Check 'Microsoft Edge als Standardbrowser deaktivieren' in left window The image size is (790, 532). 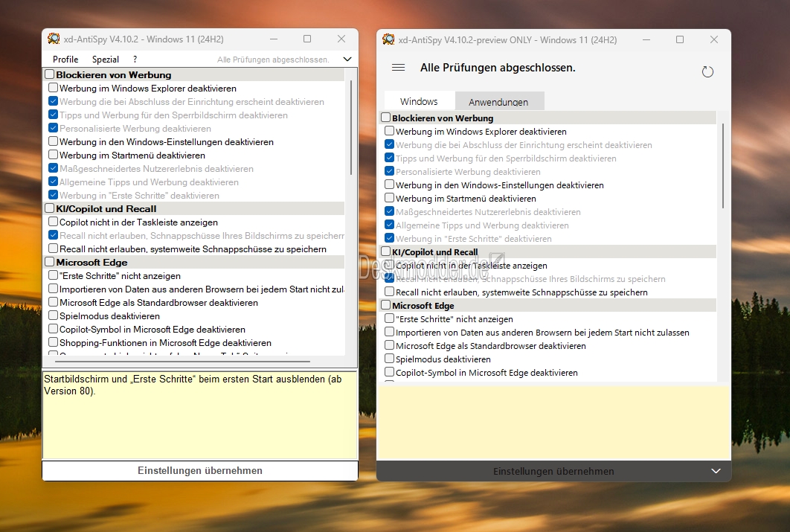point(53,302)
